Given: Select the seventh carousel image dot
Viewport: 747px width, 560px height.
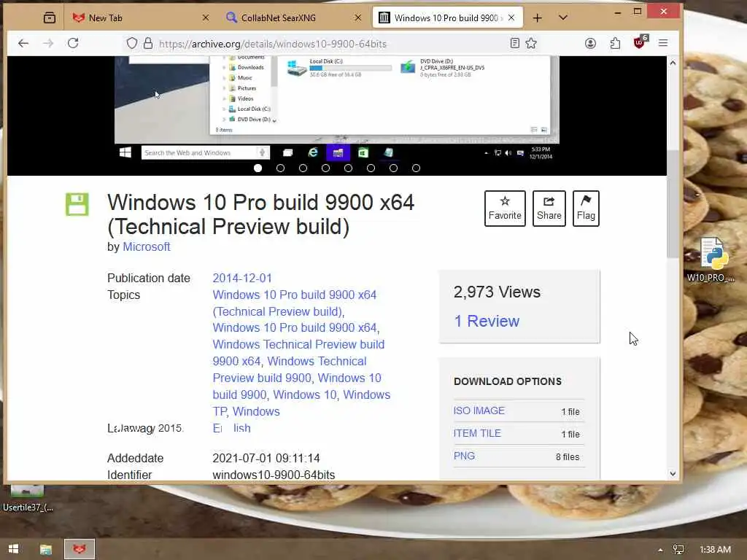Looking at the screenshot, I should pyautogui.click(x=393, y=168).
